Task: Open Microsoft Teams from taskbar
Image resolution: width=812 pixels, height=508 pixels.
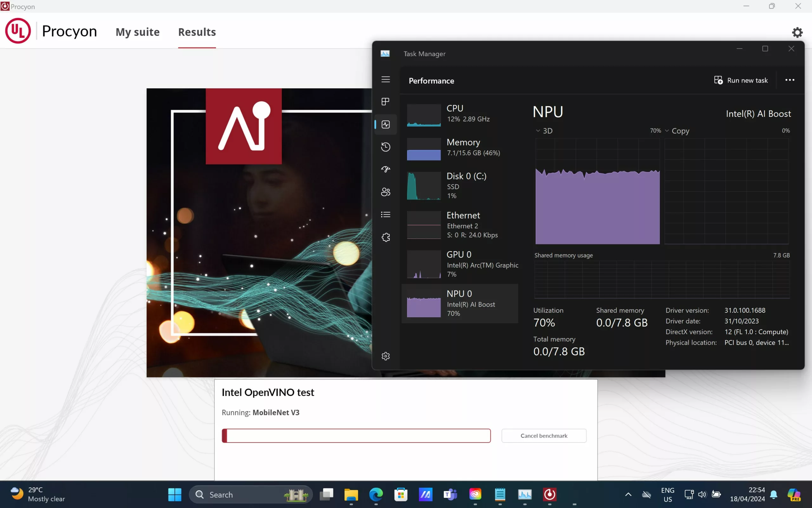Action: point(450,494)
